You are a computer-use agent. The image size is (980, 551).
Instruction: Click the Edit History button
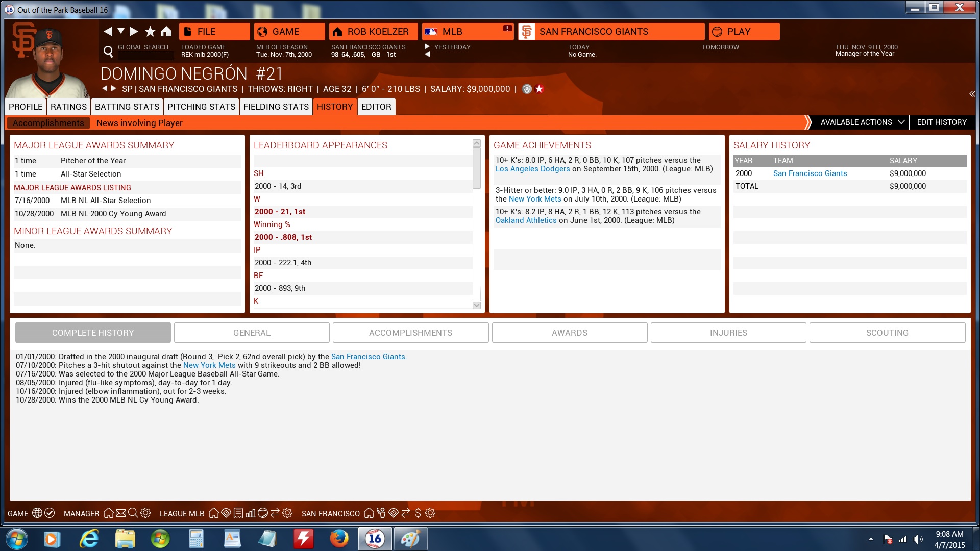[x=942, y=122]
